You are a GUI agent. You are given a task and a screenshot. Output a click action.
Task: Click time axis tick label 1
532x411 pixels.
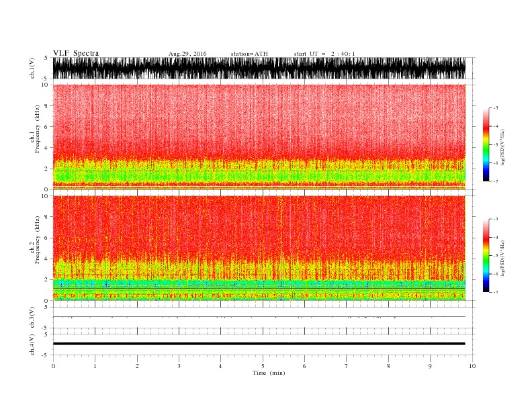click(x=95, y=366)
